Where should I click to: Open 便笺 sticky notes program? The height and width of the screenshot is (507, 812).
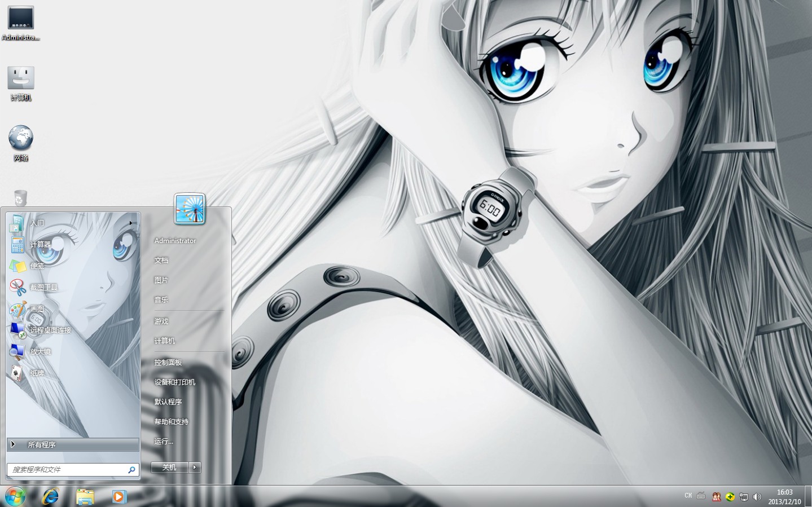[72, 266]
